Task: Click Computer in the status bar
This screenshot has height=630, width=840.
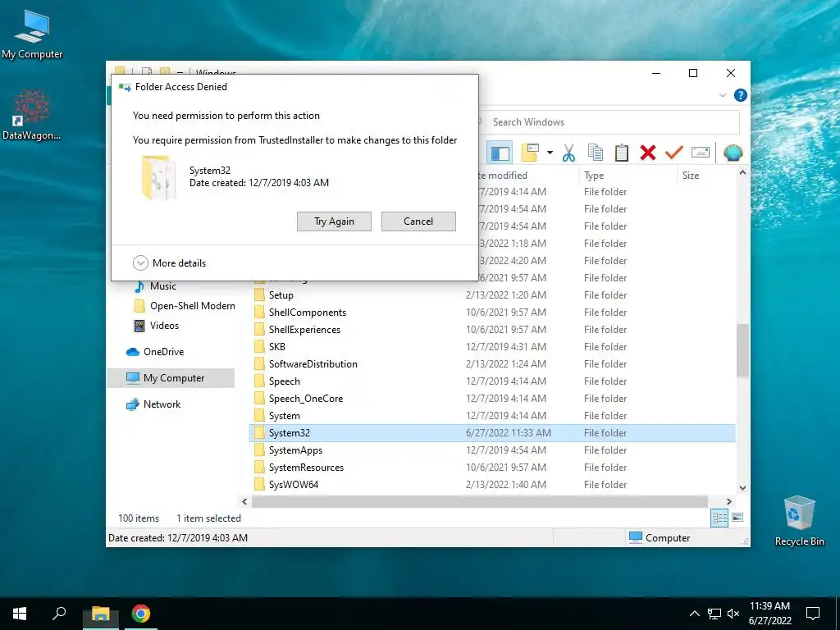Action: coord(659,538)
